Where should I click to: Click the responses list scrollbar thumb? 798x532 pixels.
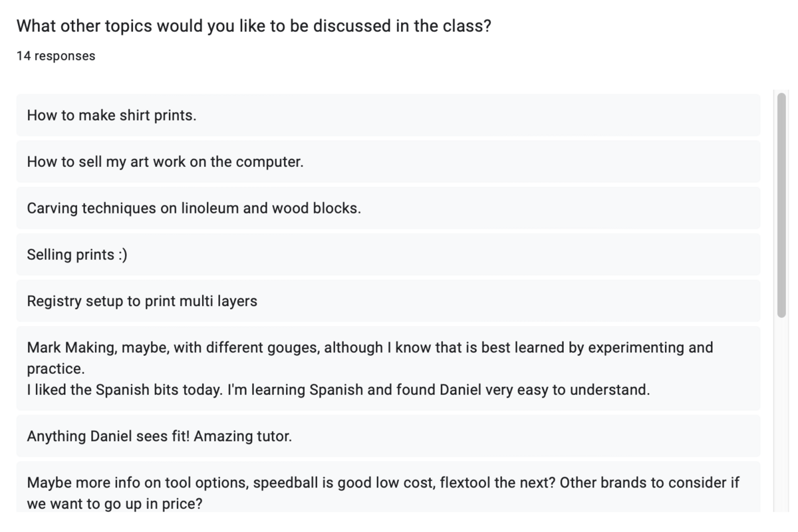click(x=781, y=205)
